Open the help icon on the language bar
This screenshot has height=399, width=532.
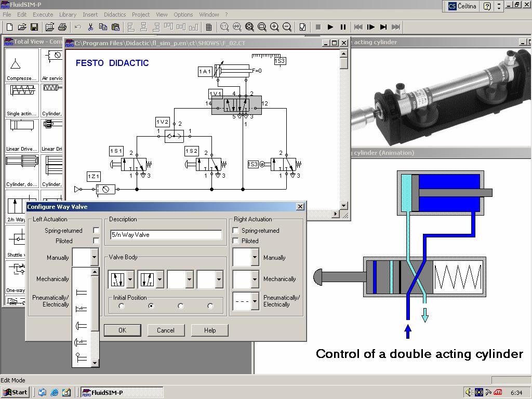point(487,6)
